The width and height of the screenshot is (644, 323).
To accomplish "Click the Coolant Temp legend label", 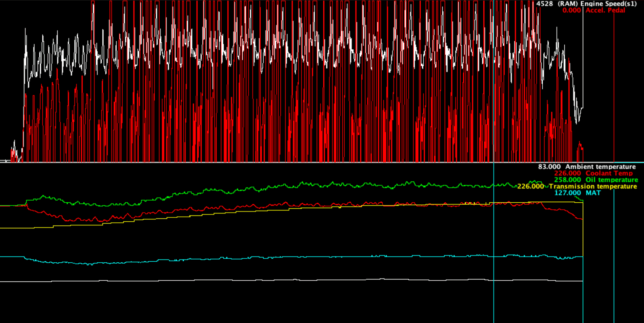I will (609, 173).
